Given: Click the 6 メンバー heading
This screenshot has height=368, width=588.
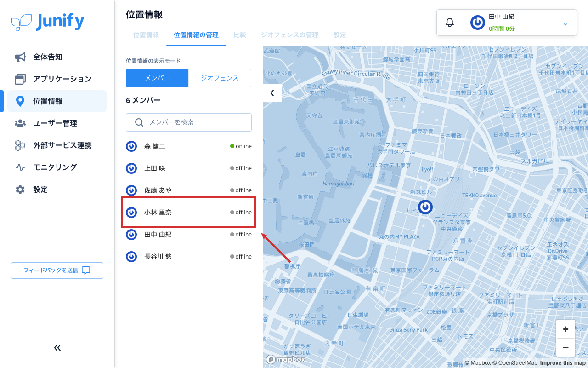Looking at the screenshot, I should [143, 100].
